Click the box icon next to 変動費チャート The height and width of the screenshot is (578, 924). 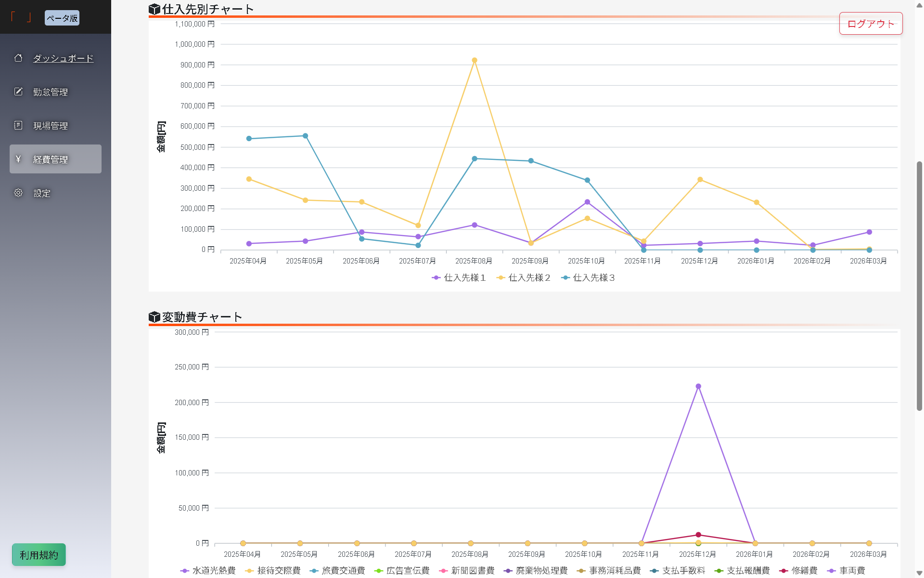(154, 317)
